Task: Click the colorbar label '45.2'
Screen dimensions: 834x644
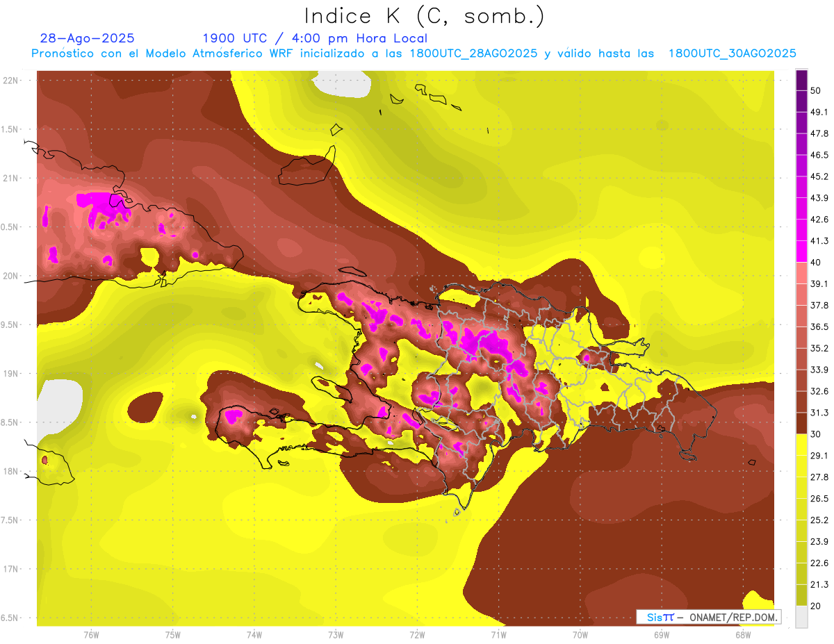Action: pos(819,176)
